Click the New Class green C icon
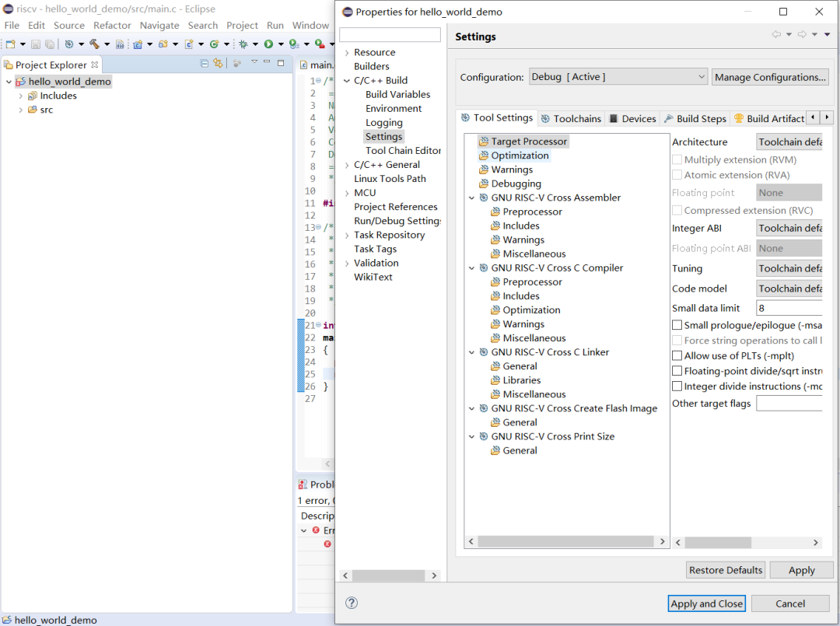 215,44
